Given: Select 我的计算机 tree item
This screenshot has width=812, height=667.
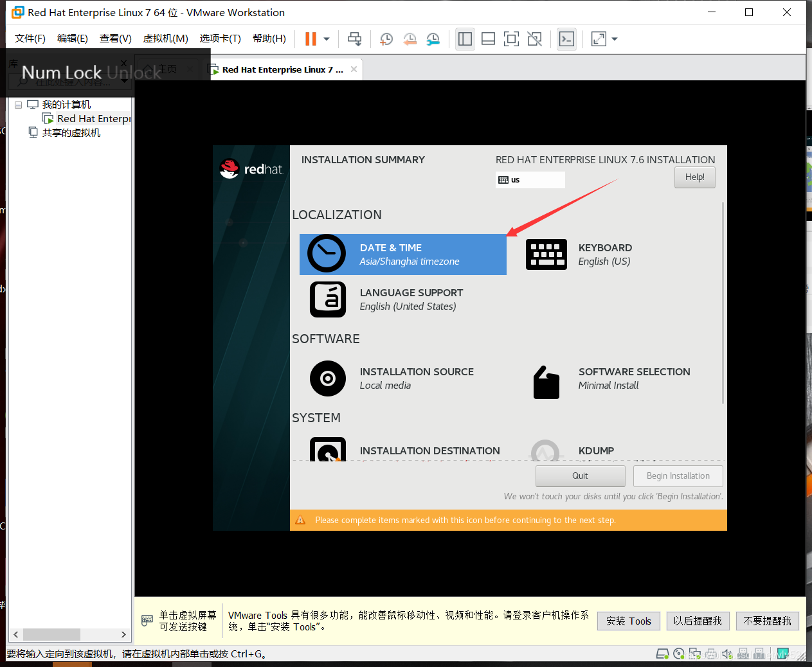Looking at the screenshot, I should coord(59,105).
